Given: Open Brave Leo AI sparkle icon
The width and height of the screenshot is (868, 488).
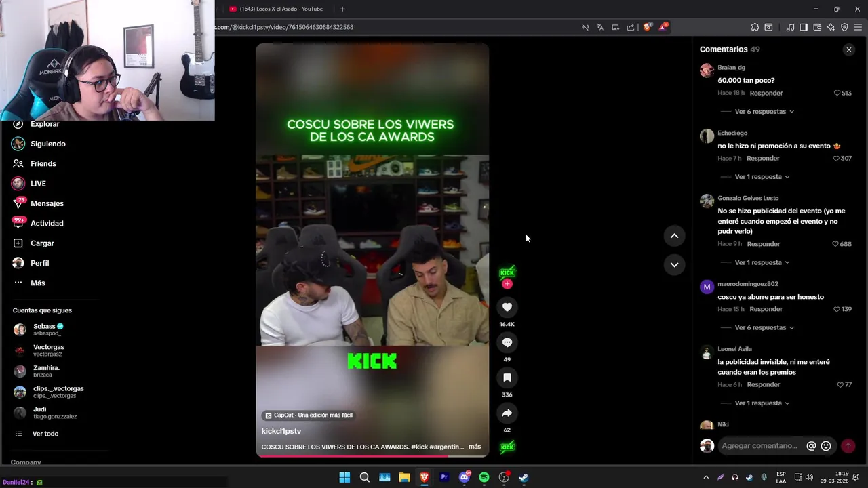Looking at the screenshot, I should click(831, 27).
